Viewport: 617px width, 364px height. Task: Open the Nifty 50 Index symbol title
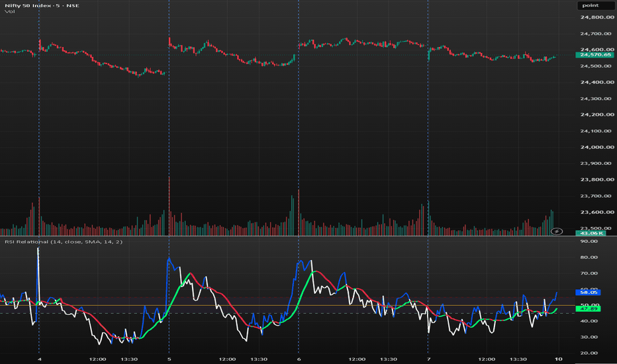(42, 5)
